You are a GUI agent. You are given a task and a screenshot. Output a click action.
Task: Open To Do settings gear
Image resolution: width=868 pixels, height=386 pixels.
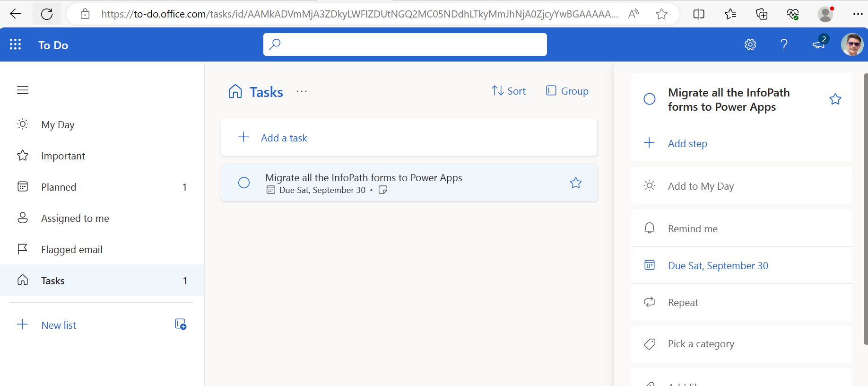click(750, 44)
